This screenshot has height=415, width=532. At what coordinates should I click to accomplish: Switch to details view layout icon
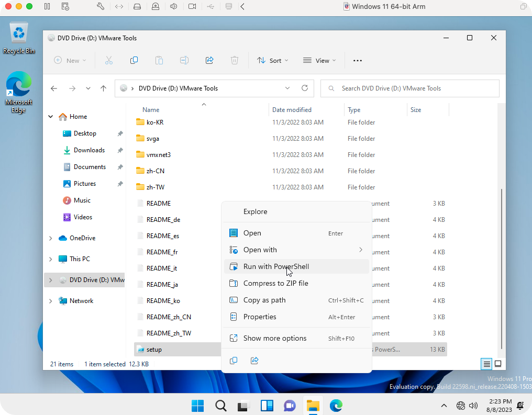pyautogui.click(x=487, y=364)
